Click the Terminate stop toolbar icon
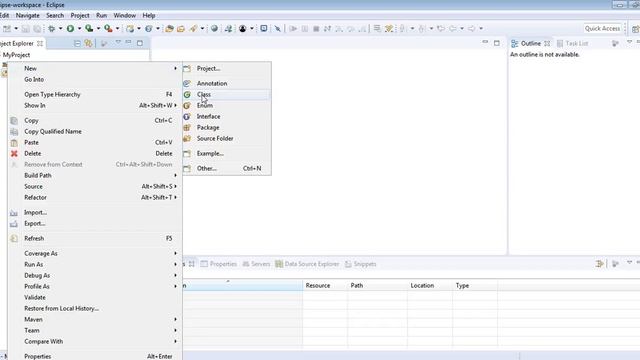 [x=316, y=29]
